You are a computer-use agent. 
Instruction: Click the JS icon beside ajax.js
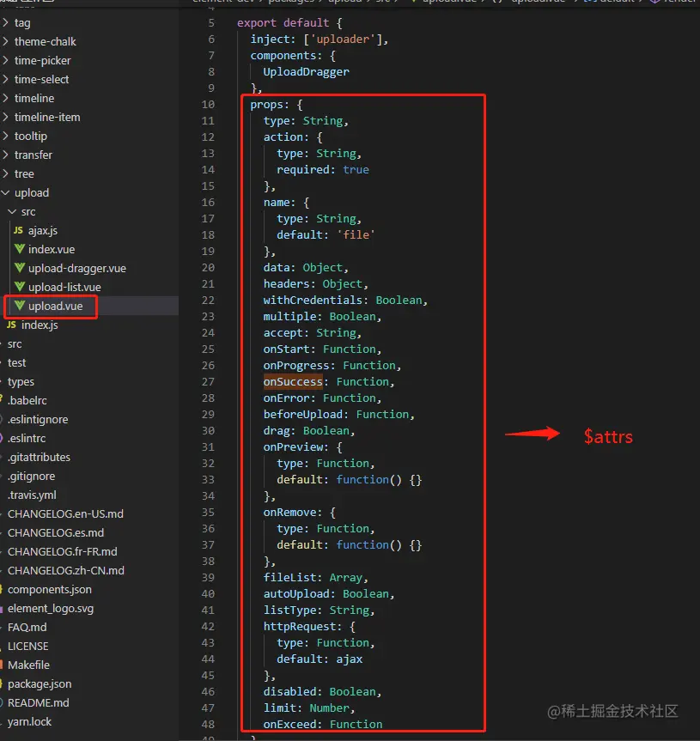pyautogui.click(x=18, y=230)
